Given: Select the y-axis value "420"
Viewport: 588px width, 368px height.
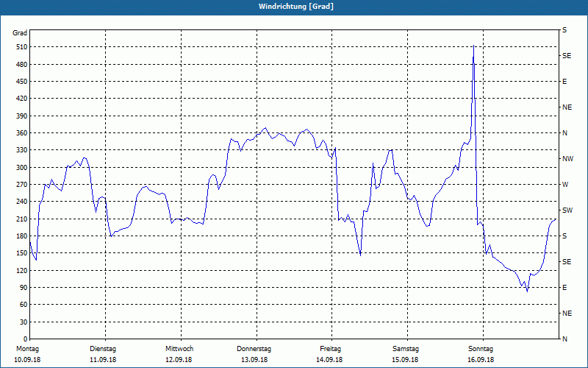Looking at the screenshot, I should pos(22,99).
